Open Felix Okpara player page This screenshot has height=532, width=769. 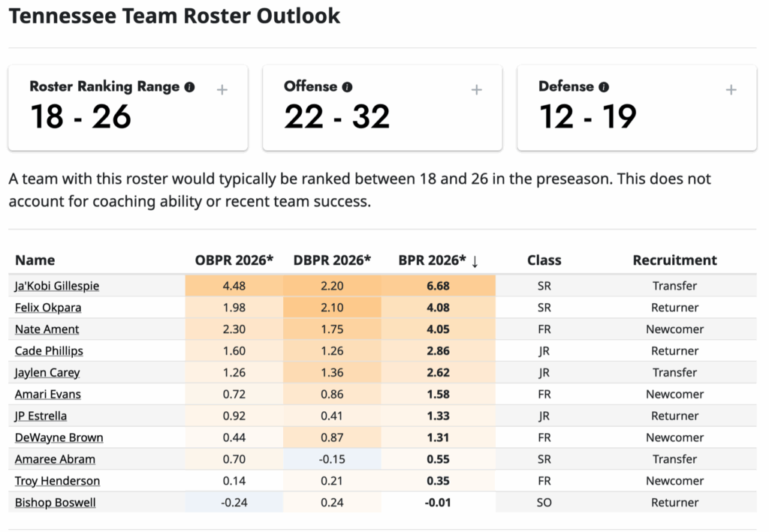(x=48, y=308)
